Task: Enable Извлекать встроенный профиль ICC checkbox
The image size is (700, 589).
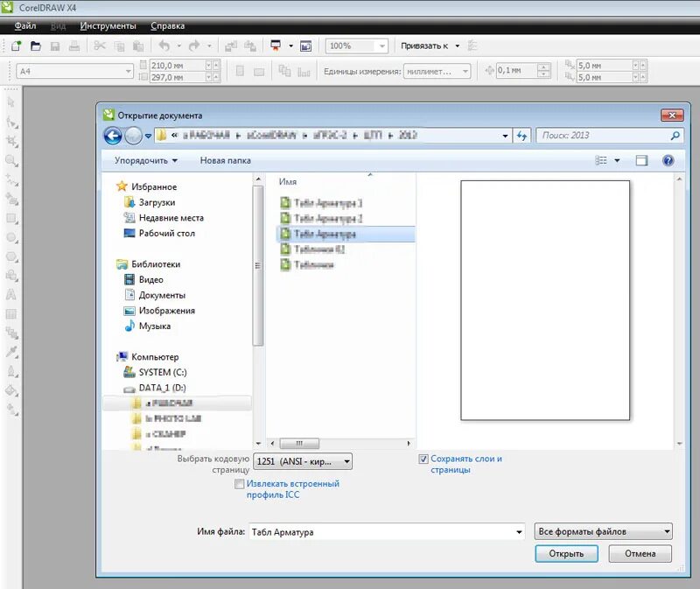Action: [x=239, y=484]
